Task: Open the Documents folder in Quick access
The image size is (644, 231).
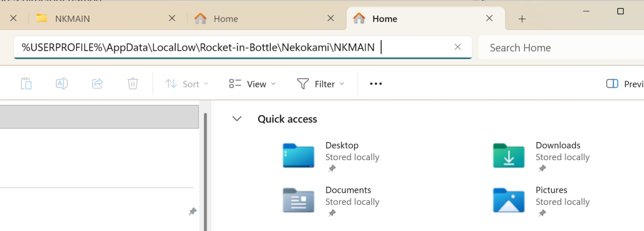Action: coord(299,200)
